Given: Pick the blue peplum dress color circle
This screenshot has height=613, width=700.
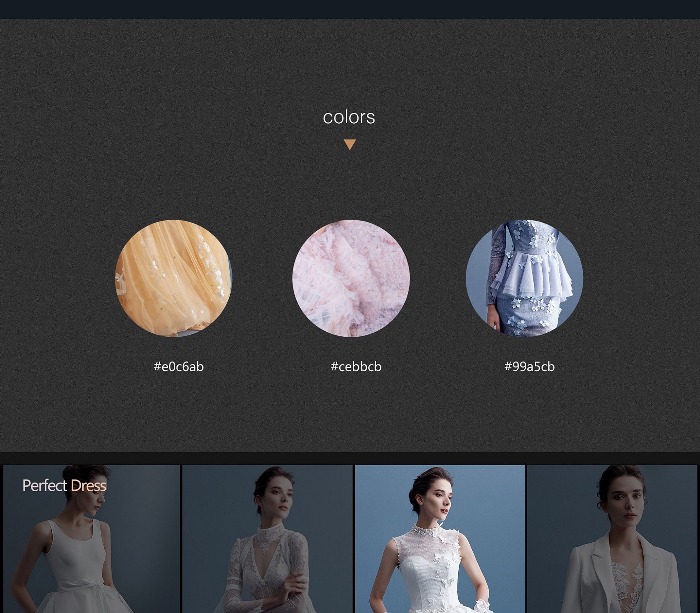Looking at the screenshot, I should coord(524,278).
